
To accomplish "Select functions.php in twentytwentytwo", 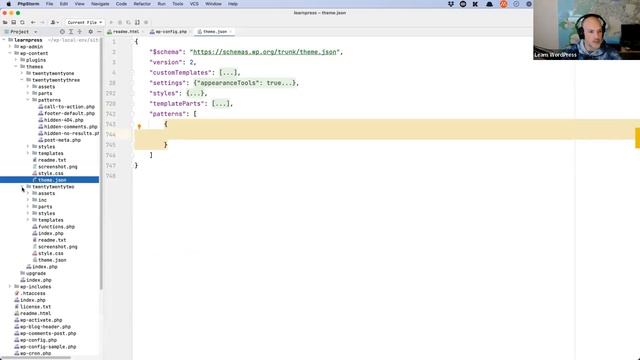I will 56,227.
